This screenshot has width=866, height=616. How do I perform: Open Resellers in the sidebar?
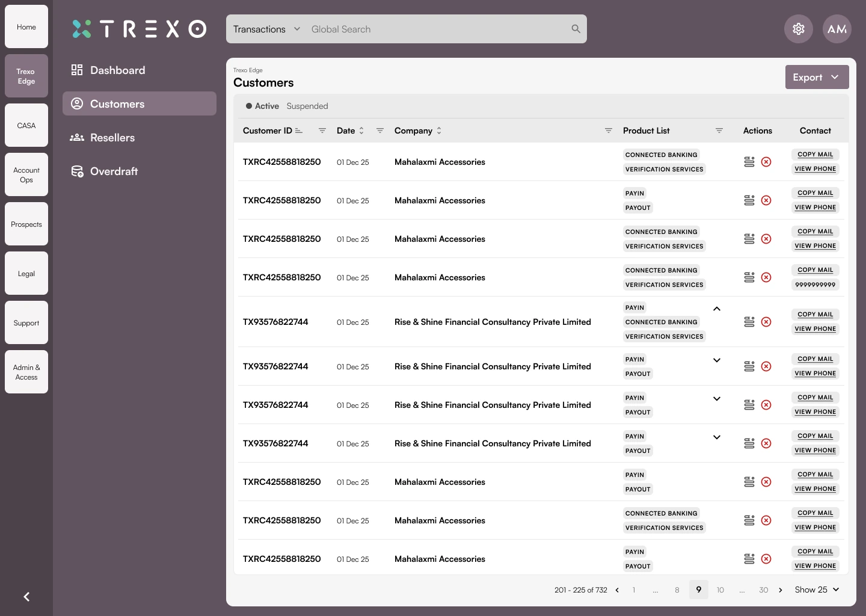click(140, 137)
